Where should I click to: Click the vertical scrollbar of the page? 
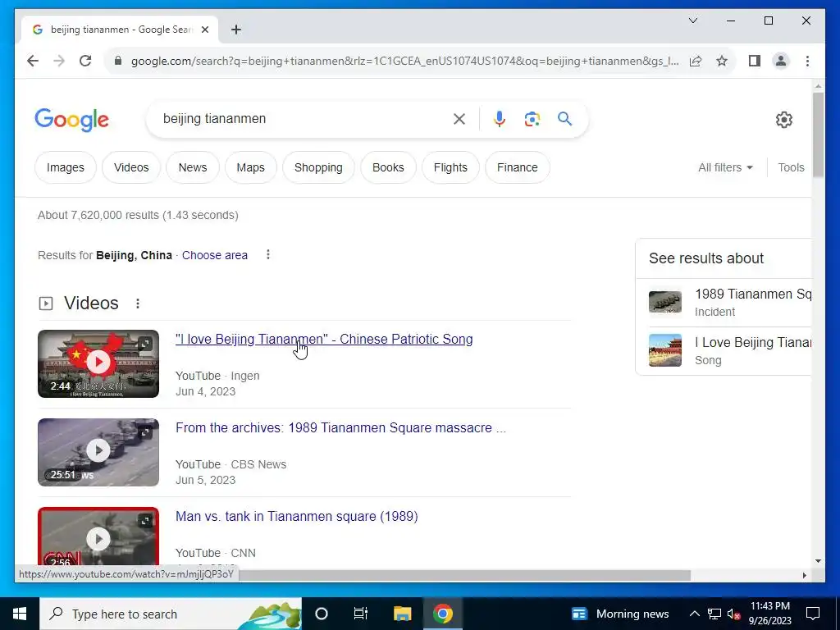818,135
